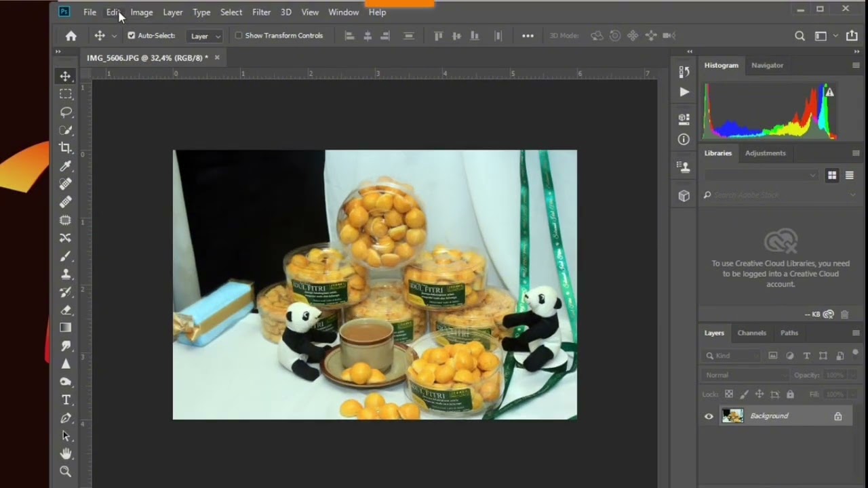
Task: Open the Paths tab
Action: coord(789,333)
